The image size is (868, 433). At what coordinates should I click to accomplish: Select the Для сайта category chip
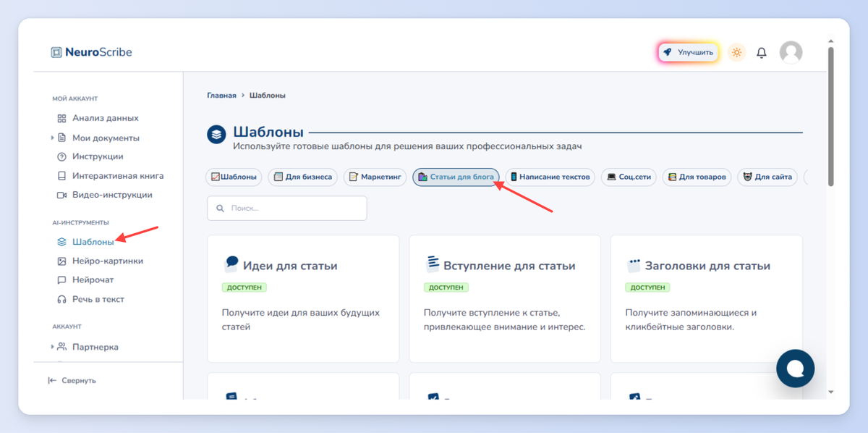[767, 177]
